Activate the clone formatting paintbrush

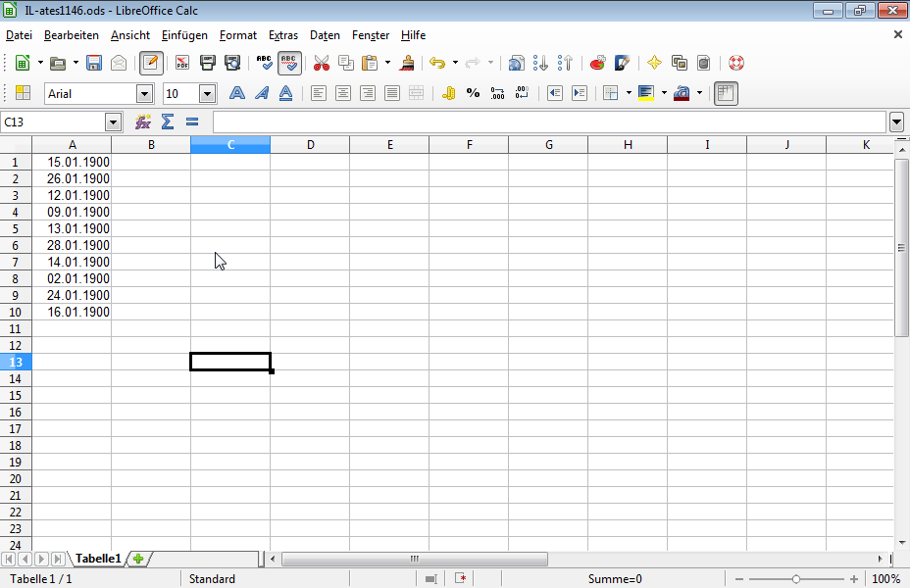pos(407,63)
